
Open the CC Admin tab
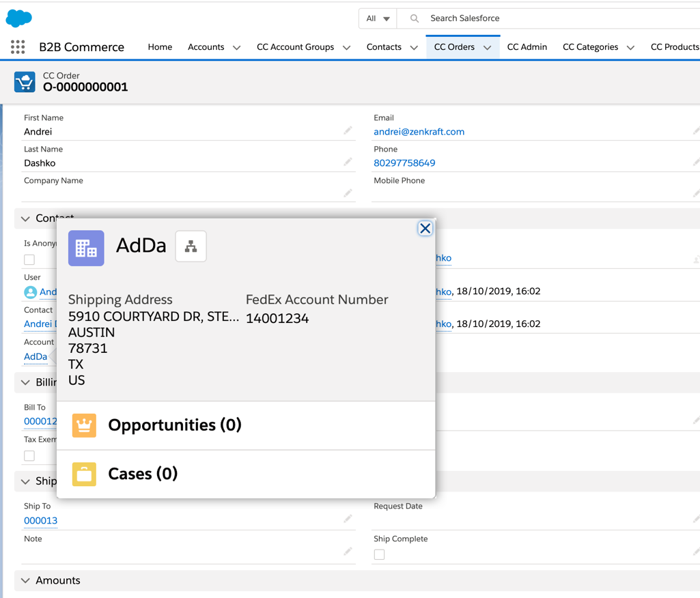(527, 47)
